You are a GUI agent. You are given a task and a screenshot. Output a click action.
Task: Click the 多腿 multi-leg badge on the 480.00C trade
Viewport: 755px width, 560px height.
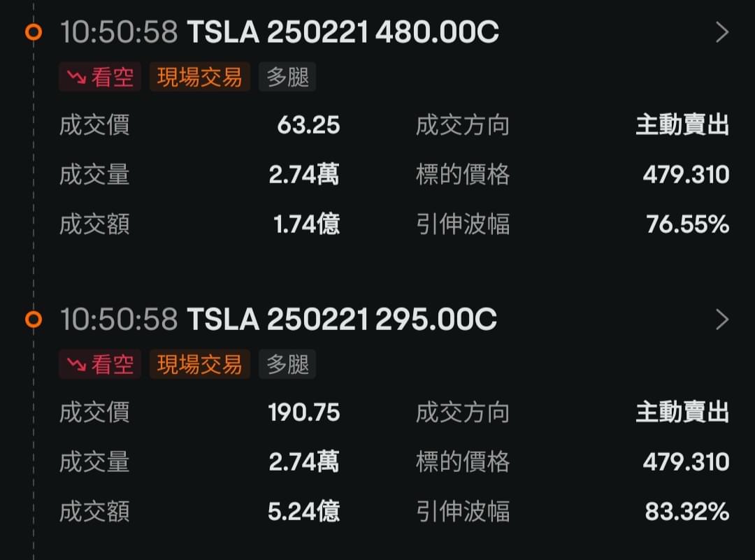(287, 77)
